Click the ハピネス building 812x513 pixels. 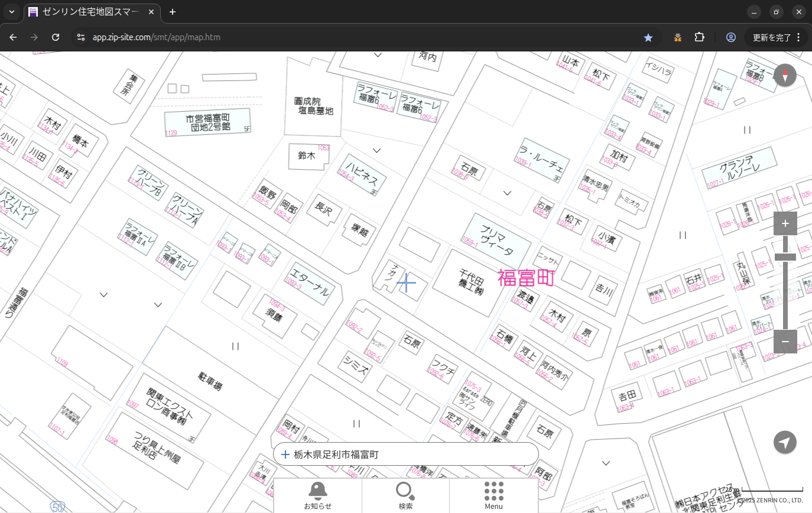[362, 175]
